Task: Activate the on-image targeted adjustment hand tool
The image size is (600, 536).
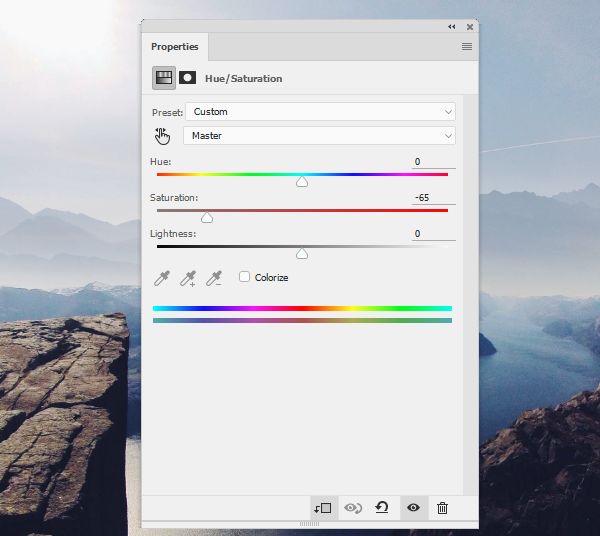Action: (162, 136)
